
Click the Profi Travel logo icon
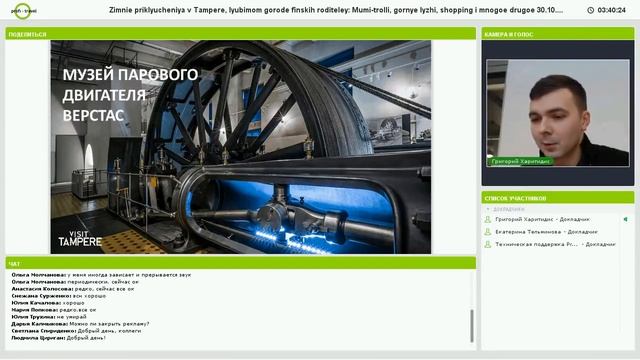tap(23, 11)
